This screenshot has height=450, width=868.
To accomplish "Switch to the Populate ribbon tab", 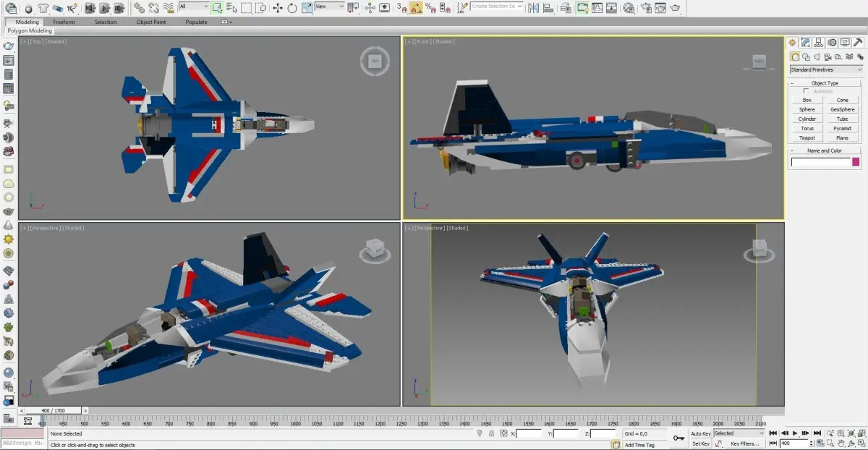I will pyautogui.click(x=196, y=22).
